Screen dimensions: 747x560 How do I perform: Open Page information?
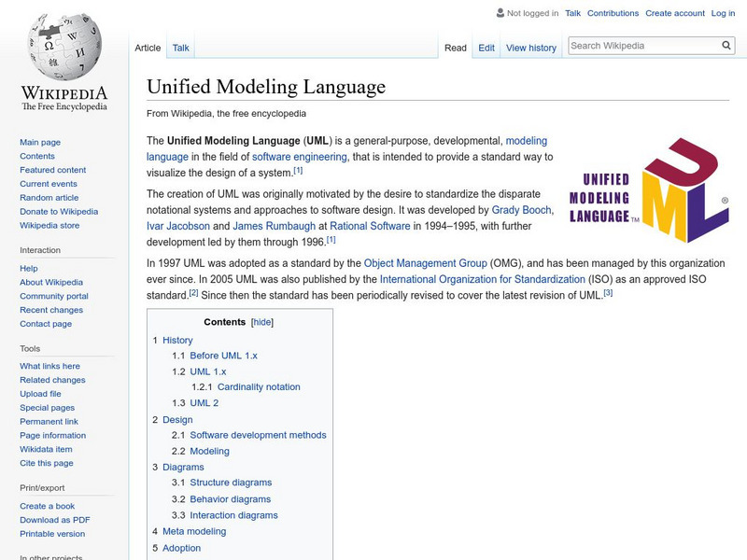coord(53,435)
